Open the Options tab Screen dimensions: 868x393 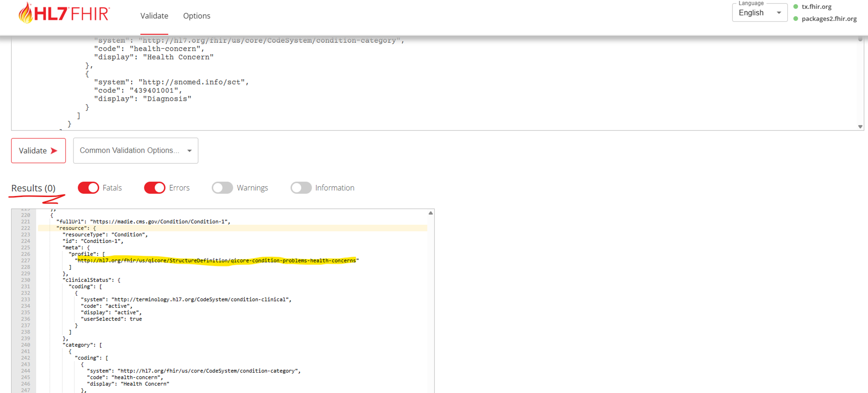pyautogui.click(x=196, y=16)
